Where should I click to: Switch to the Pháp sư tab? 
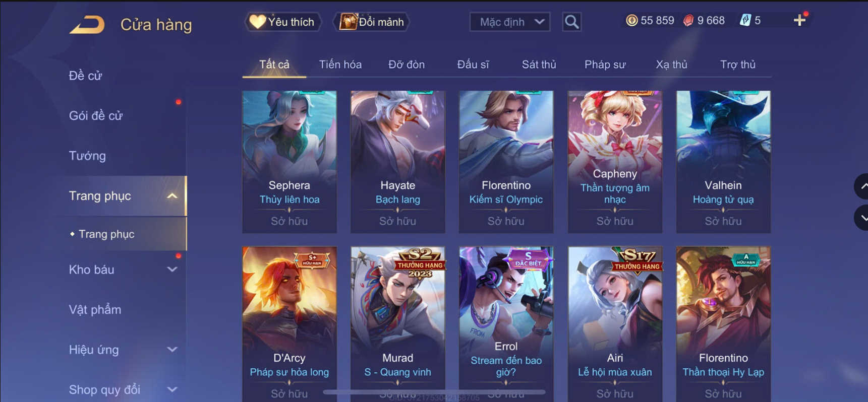point(605,64)
